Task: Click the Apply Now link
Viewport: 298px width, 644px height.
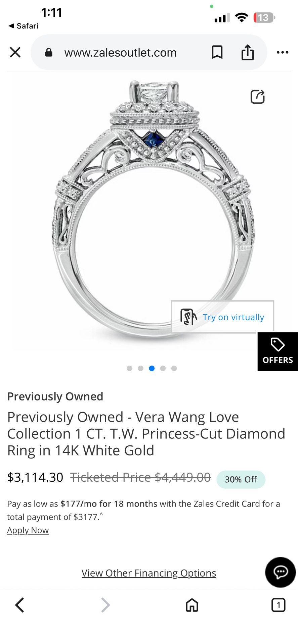Action: pyautogui.click(x=28, y=530)
